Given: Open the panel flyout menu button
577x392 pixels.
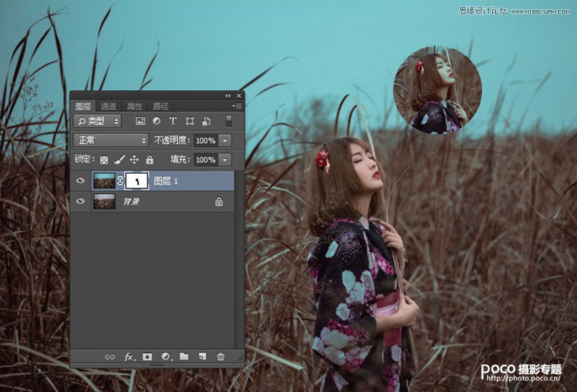Looking at the screenshot, I should point(236,106).
